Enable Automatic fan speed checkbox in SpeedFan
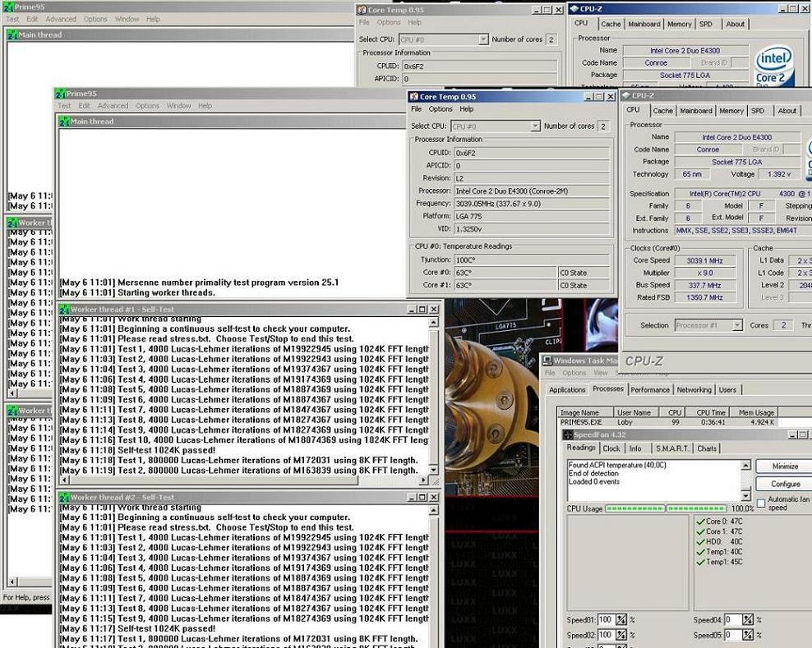Screen dimensions: 812x648 pyautogui.click(x=761, y=503)
